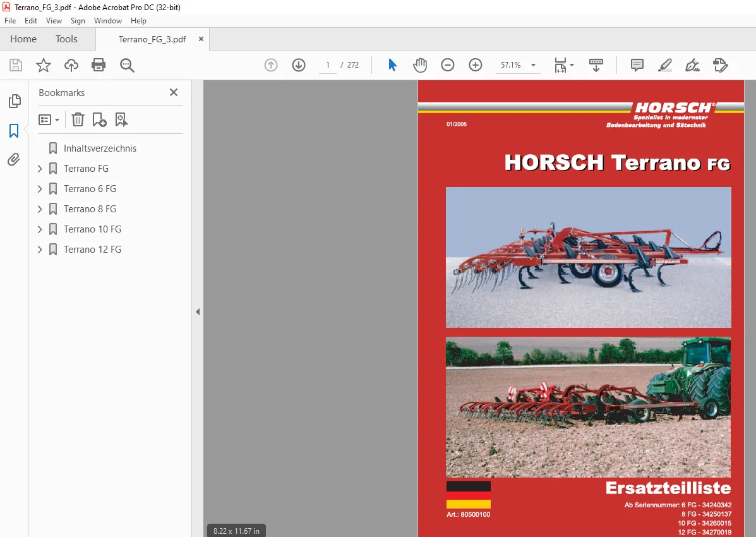
Task: Switch to the Home tab
Action: point(23,39)
